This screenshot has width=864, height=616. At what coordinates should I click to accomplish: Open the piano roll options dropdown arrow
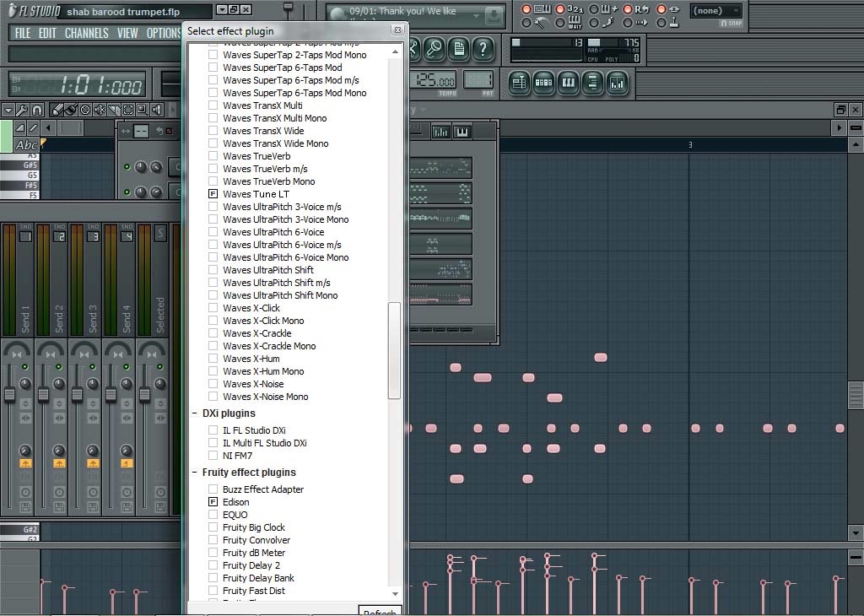tap(8, 110)
